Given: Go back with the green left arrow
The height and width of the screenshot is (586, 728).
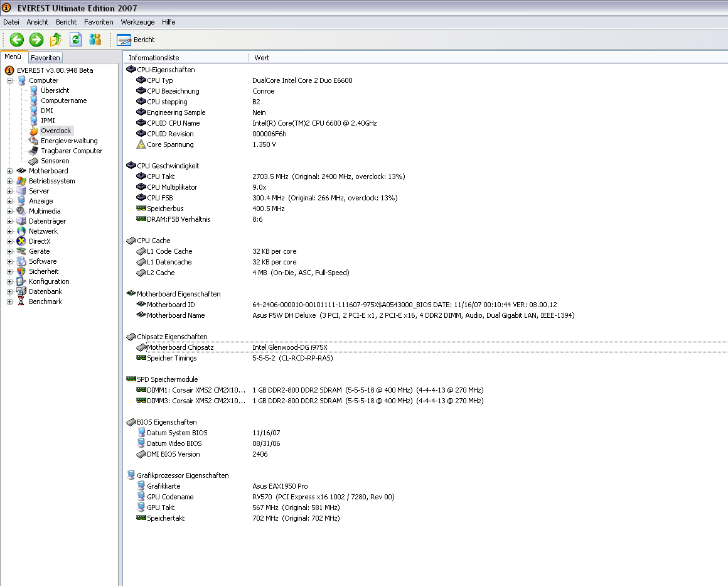Looking at the screenshot, I should click(x=17, y=40).
